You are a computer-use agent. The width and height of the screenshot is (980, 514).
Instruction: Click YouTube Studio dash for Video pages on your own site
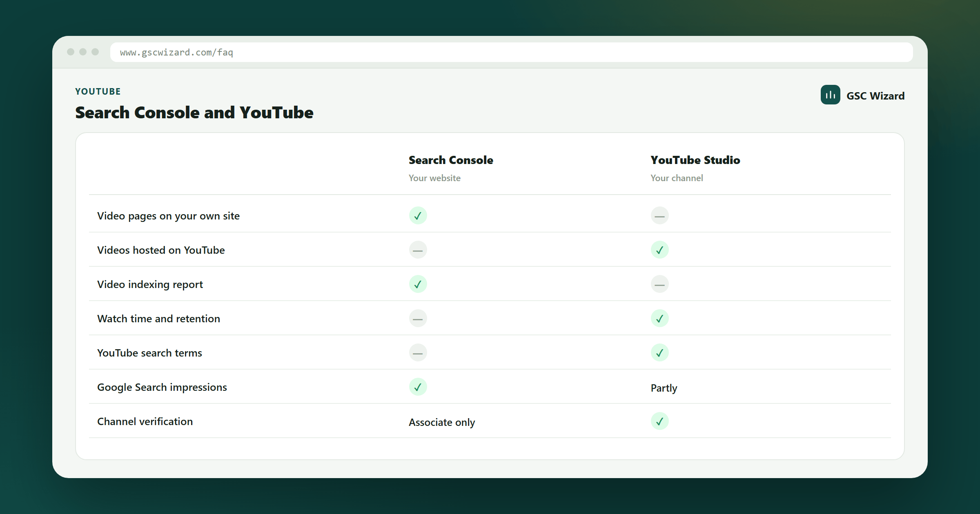[x=659, y=215]
